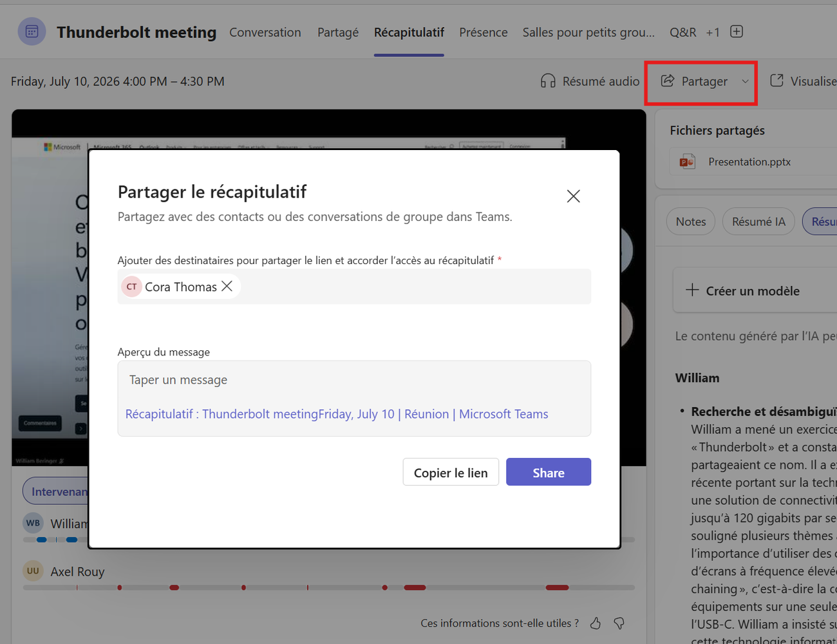837x644 pixels.
Task: Click the Partager share icon
Action: (668, 81)
